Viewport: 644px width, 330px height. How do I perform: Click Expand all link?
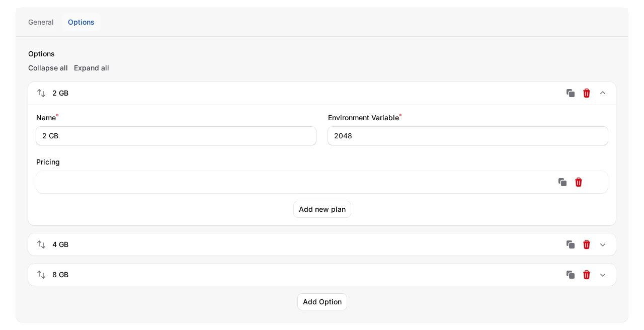pyautogui.click(x=92, y=68)
